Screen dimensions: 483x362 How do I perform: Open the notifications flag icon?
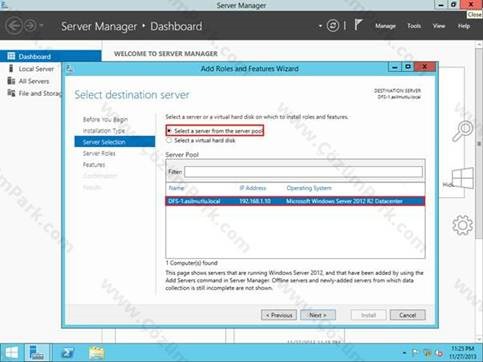[358, 25]
